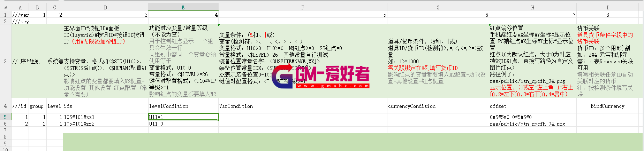Click the cell with 0#5#5#0|0#5#5#0
The image size is (644, 151).
coord(532,117)
